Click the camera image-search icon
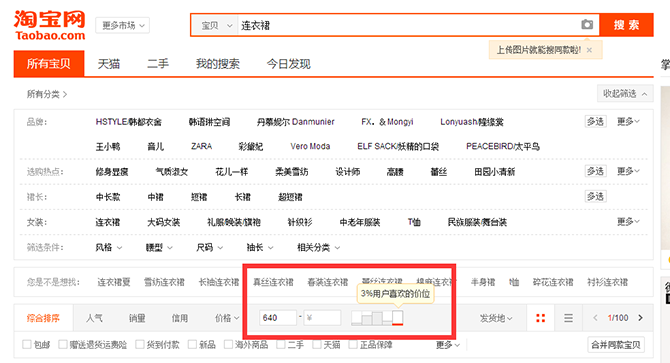This screenshot has height=363, width=670. 587,25
